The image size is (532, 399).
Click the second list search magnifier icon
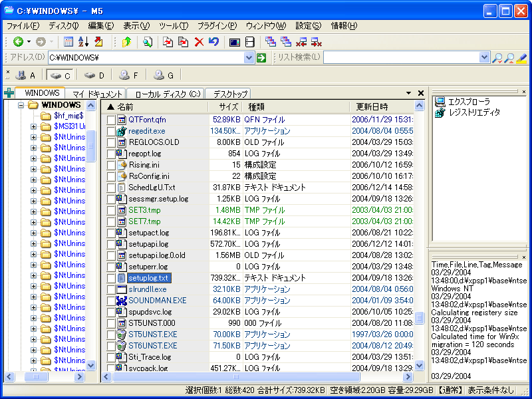pos(509,58)
